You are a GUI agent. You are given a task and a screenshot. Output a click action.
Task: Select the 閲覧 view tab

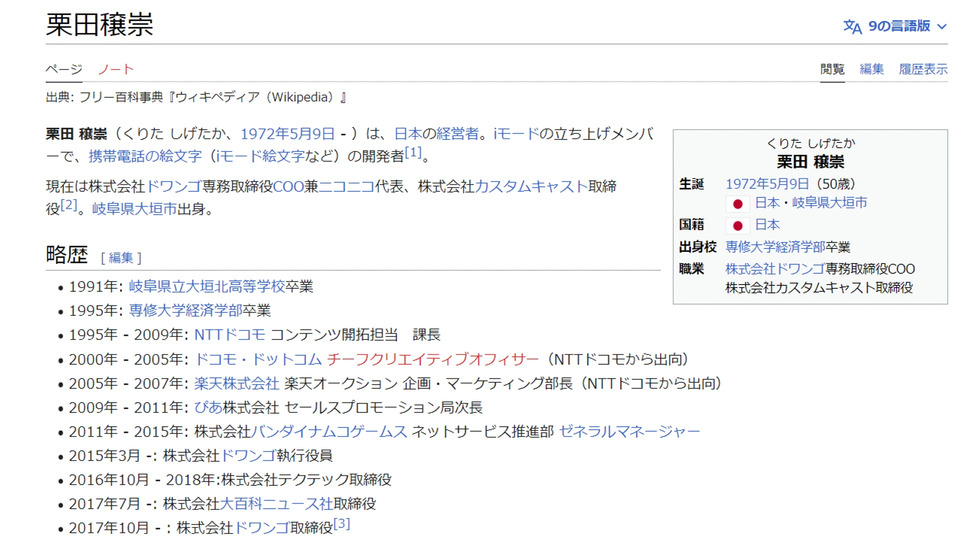pos(832,69)
